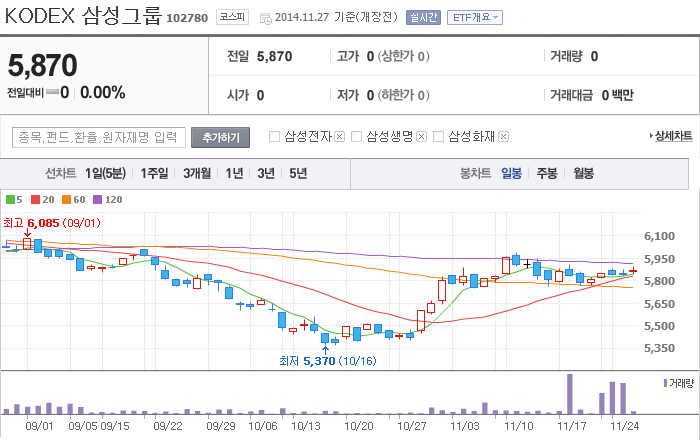Click the red 20-day moving average swatch
Screen dimensions: 700x440
pos(35,199)
